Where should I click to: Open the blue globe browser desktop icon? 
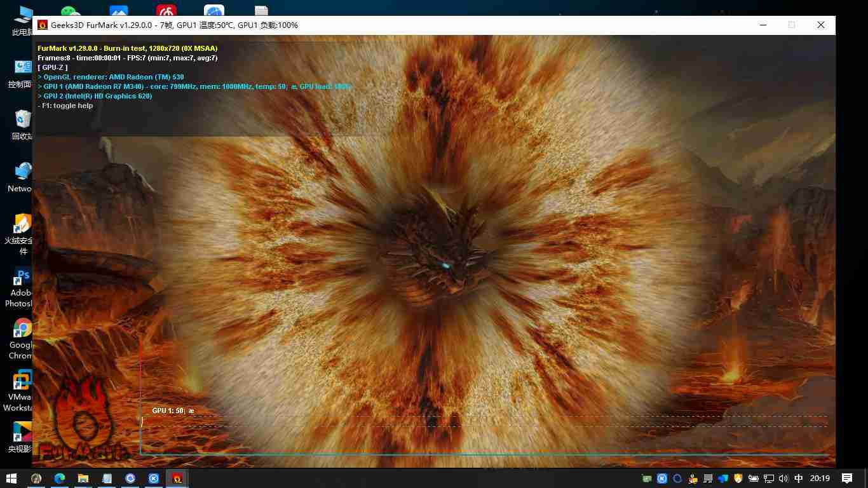[x=214, y=11]
